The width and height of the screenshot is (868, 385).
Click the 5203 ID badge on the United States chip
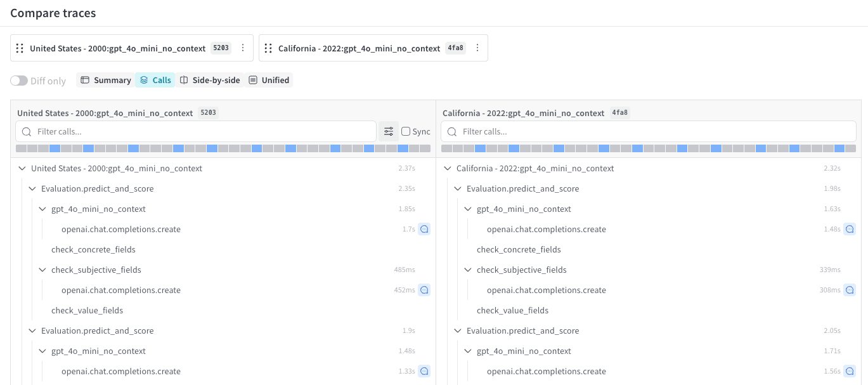click(221, 48)
